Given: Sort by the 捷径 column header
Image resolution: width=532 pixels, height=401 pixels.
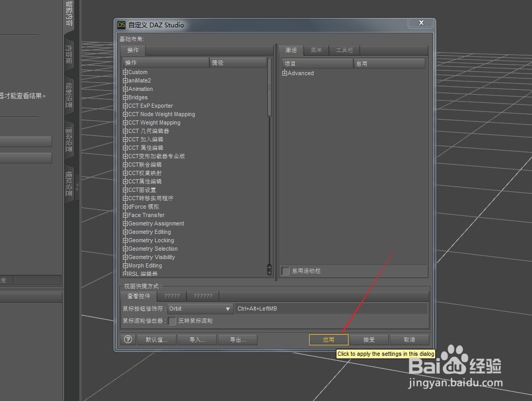Looking at the screenshot, I should pos(238,63).
